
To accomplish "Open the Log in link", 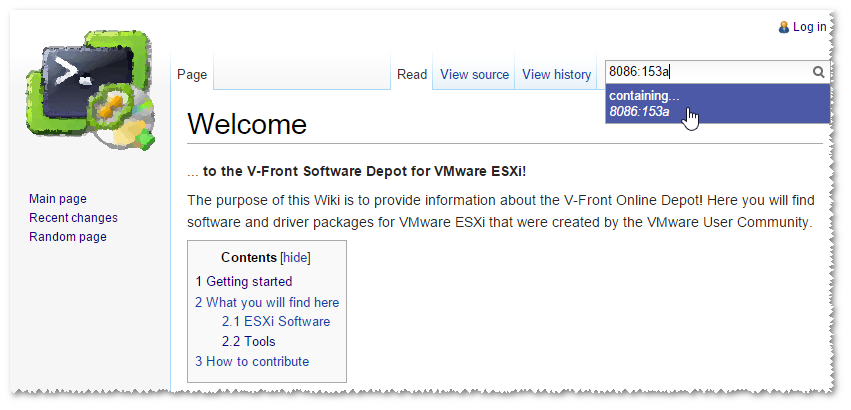I will [x=810, y=27].
